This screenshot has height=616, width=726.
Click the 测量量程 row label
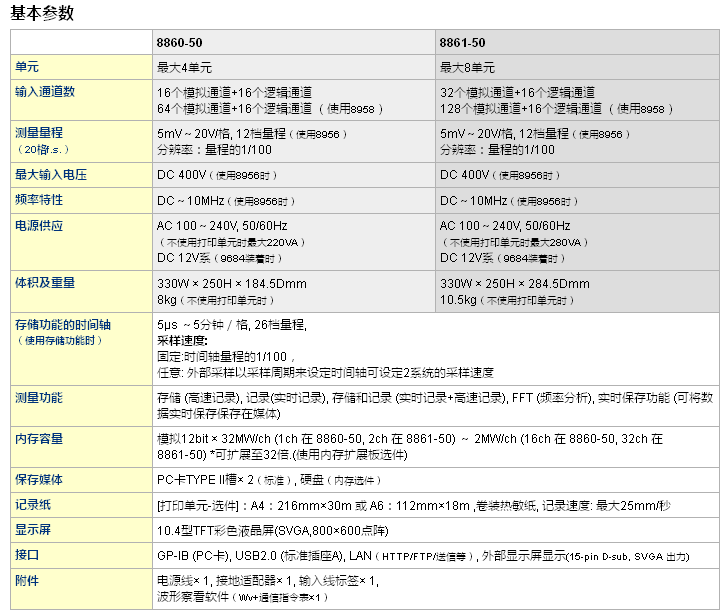(39, 133)
